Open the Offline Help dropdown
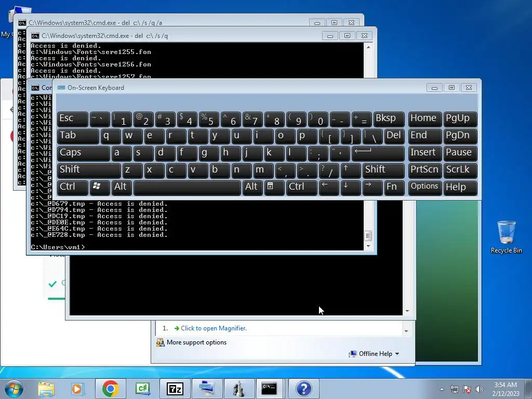 pos(374,353)
